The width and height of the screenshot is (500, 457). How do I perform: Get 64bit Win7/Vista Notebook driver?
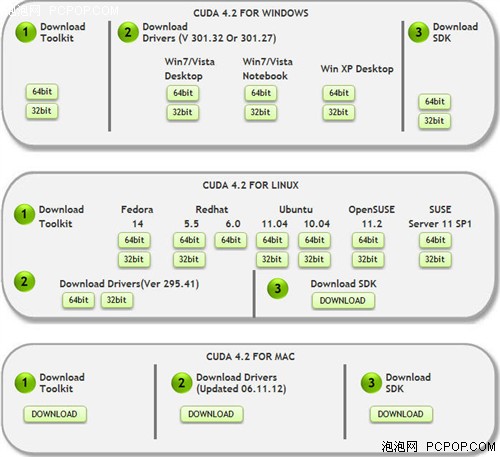(x=261, y=93)
